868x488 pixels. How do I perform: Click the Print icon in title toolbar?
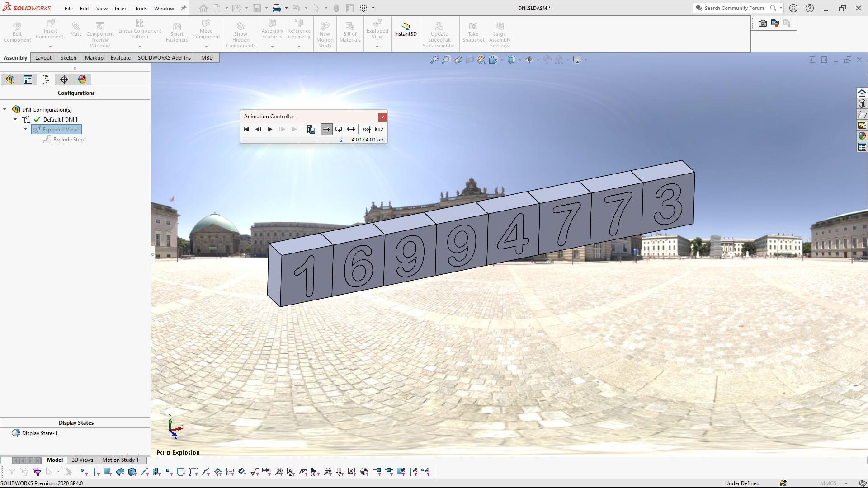point(277,8)
